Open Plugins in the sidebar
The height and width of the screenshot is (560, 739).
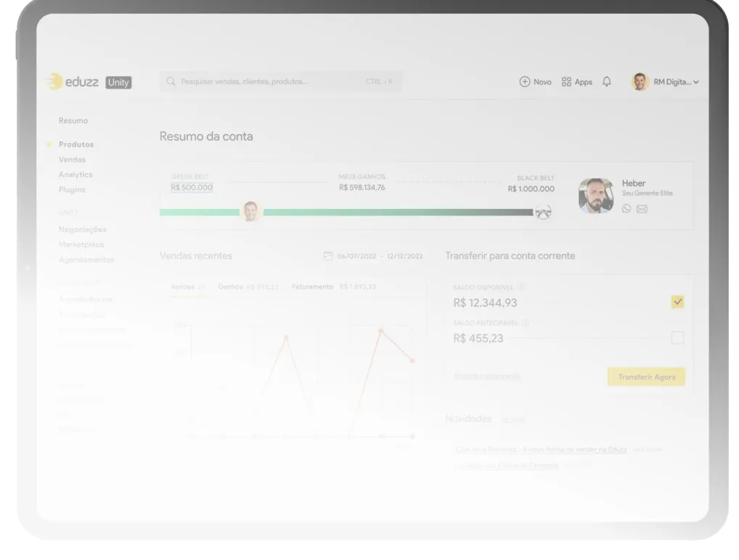72,189
